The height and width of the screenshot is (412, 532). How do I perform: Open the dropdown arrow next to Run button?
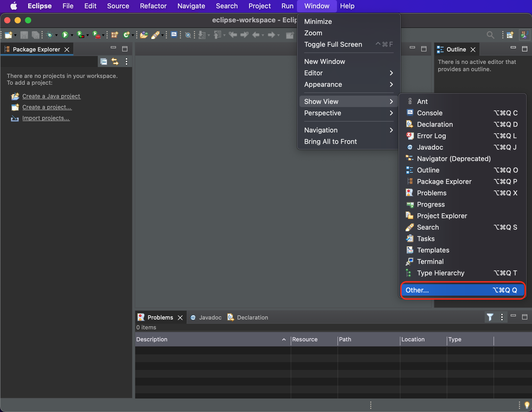pos(72,35)
